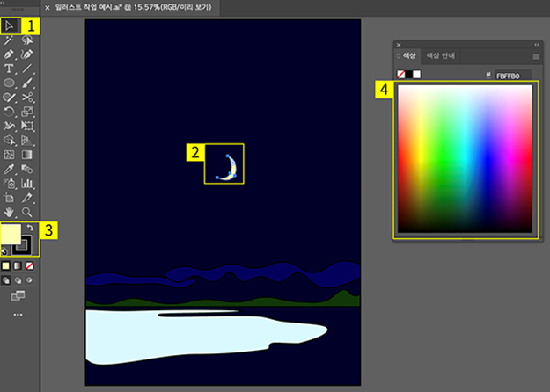Select the Shape Builder tool
This screenshot has width=550, height=392.
[9, 141]
